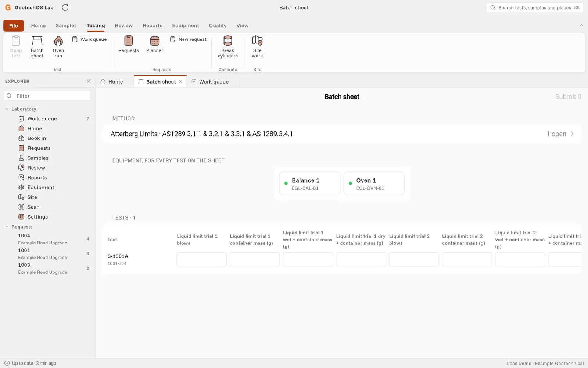Open Samples in the explorer sidebar
This screenshot has width=588, height=368.
click(x=47, y=158)
